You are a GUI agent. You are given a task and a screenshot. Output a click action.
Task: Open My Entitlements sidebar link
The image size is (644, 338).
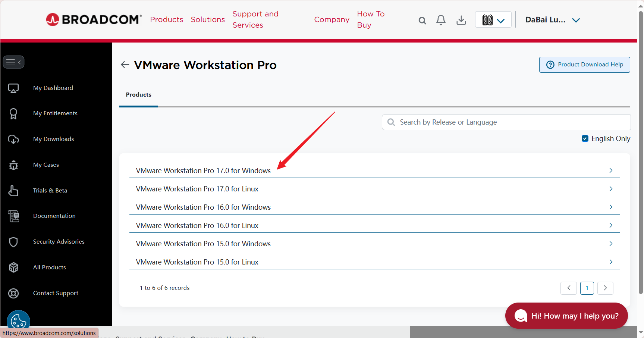55,113
